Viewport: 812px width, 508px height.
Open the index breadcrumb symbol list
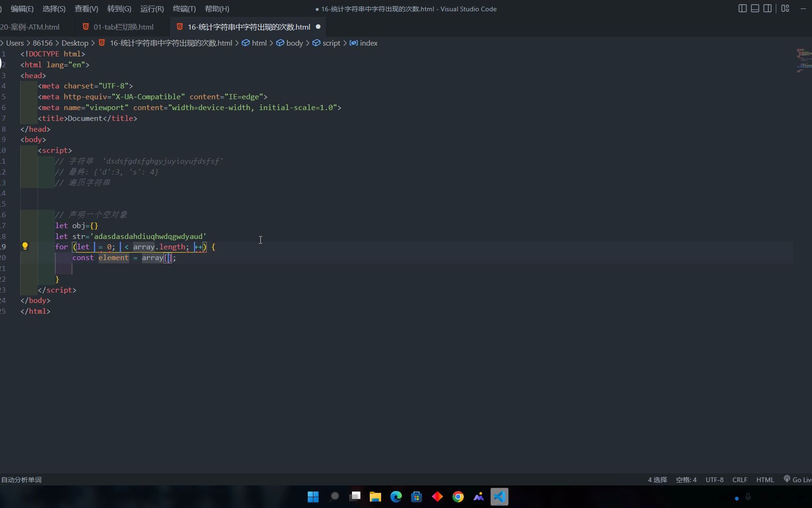tap(368, 43)
